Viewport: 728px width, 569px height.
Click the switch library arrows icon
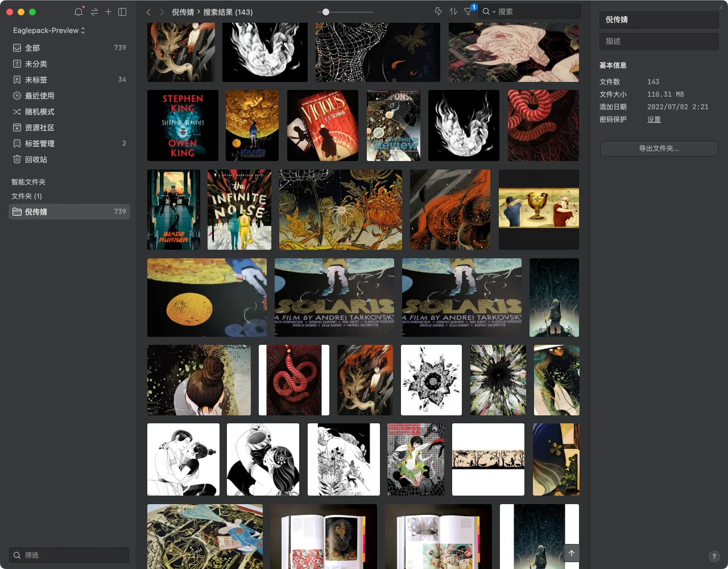[x=94, y=11]
